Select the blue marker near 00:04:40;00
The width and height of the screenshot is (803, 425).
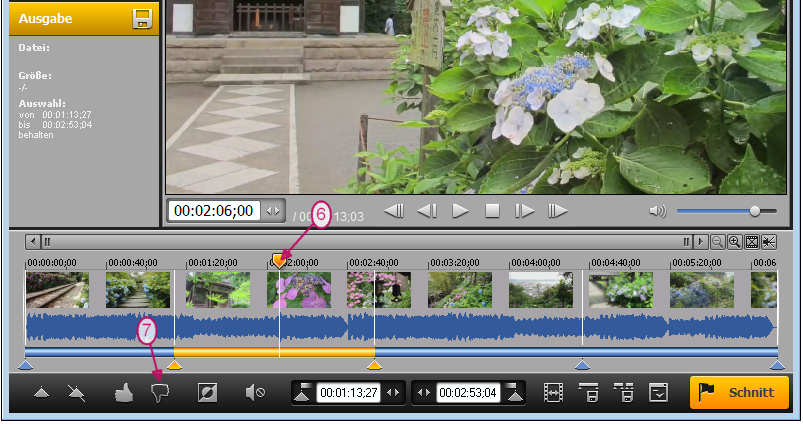pos(582,365)
